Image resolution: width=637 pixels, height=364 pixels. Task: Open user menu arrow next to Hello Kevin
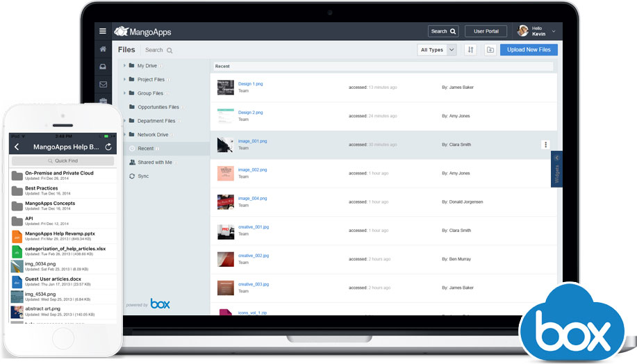pyautogui.click(x=554, y=31)
